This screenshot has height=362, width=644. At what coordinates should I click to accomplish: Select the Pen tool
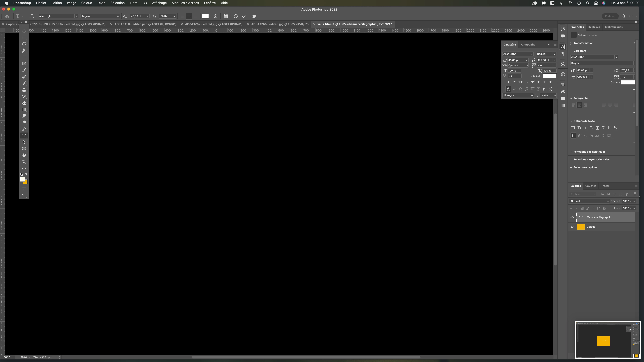click(24, 129)
